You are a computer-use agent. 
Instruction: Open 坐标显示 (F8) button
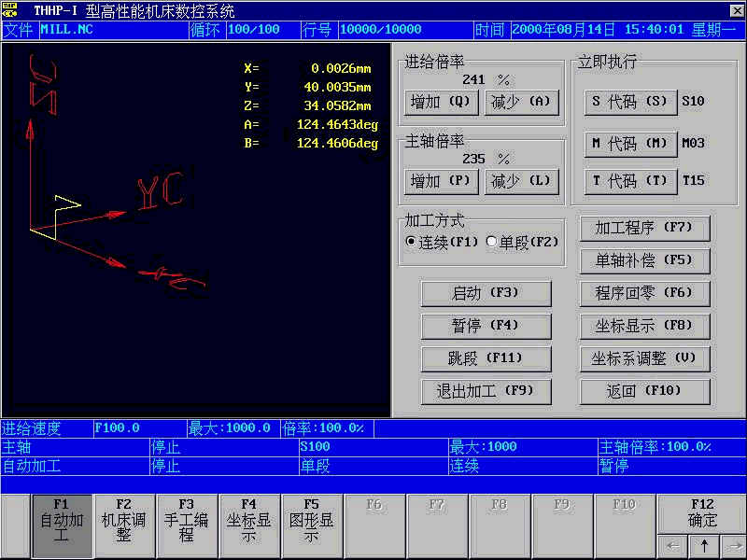(645, 326)
